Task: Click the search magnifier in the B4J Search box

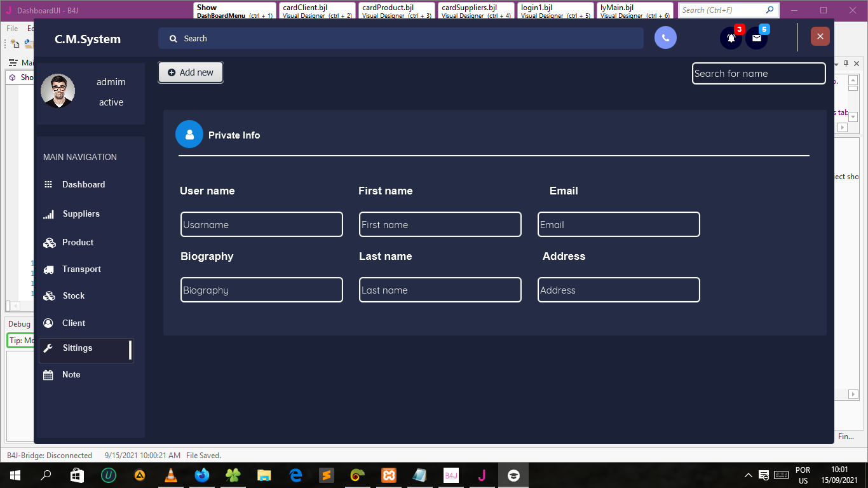Action: pos(770,10)
